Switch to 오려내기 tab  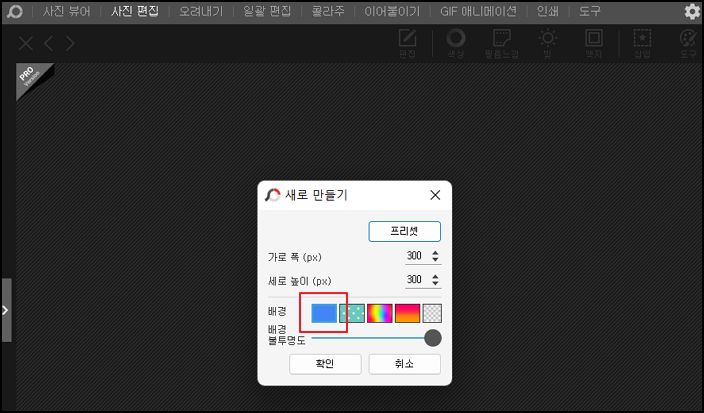201,11
